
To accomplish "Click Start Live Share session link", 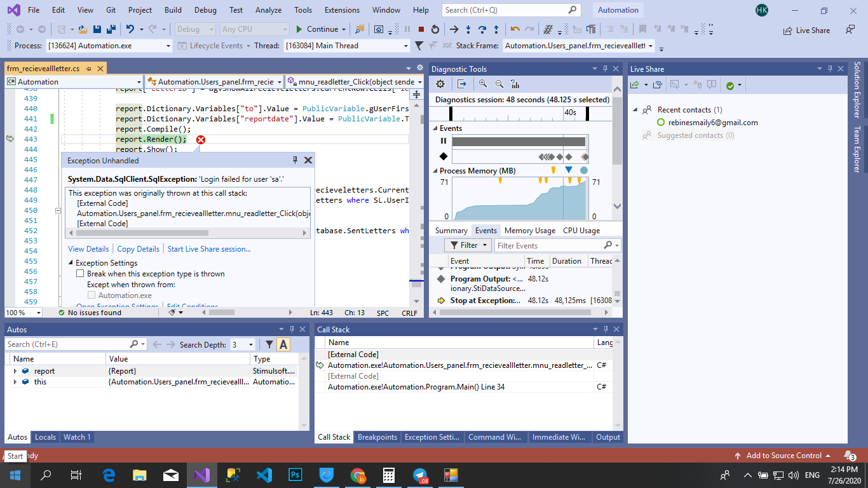I will click(209, 249).
